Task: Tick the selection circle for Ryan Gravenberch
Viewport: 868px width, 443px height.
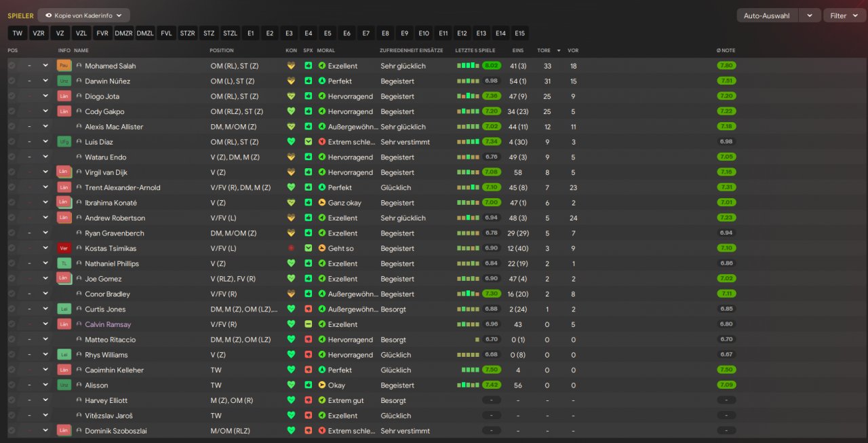Action: 12,233
